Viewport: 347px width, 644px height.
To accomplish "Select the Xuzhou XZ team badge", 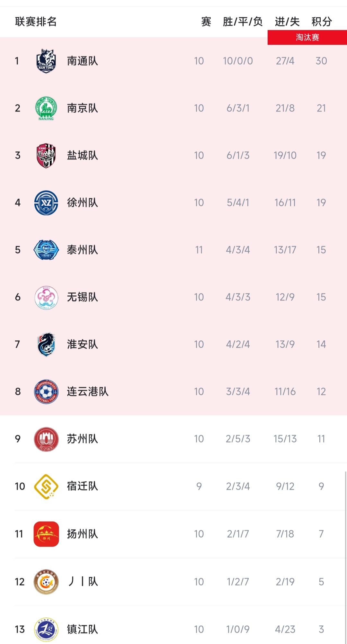I will (46, 203).
